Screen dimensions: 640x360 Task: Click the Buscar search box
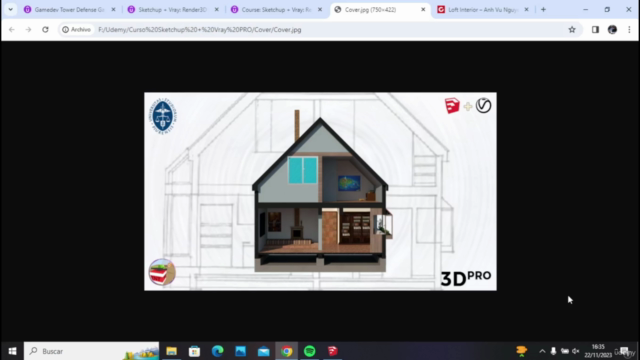91,351
